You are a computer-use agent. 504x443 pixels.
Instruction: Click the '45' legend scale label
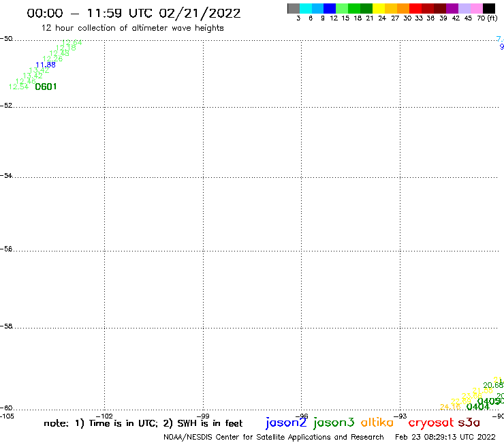click(x=468, y=18)
